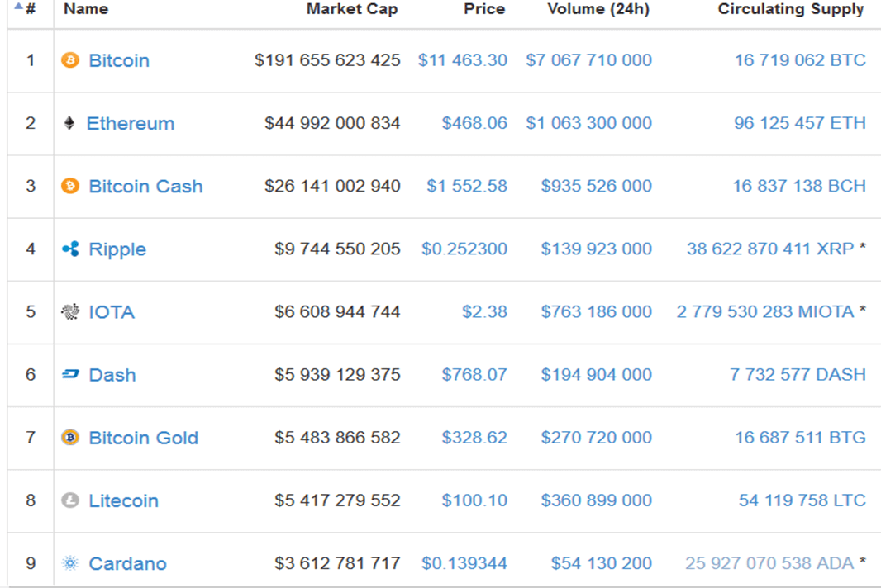Click Cardano volume $54 130 200
This screenshot has width=881, height=588.
click(601, 563)
